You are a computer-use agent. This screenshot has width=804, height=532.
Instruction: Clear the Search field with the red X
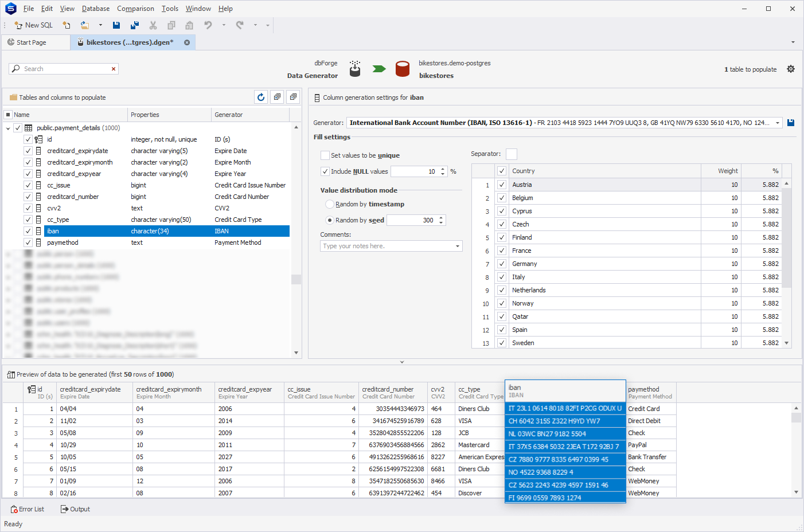click(114, 69)
